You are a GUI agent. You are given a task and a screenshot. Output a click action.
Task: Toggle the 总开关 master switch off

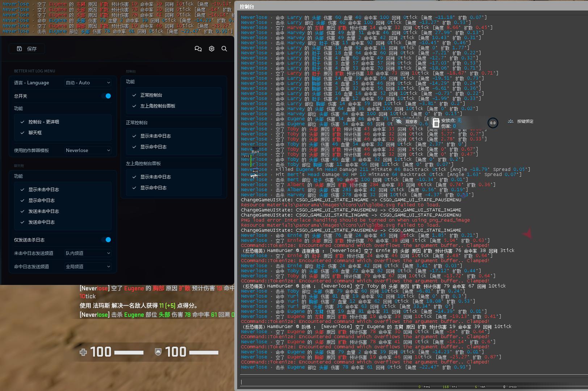(108, 96)
